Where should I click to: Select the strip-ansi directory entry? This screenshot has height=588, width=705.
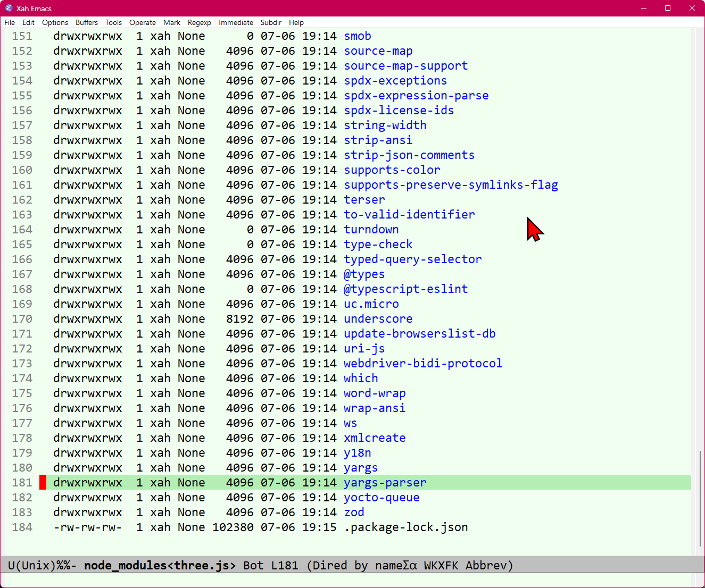tap(378, 140)
